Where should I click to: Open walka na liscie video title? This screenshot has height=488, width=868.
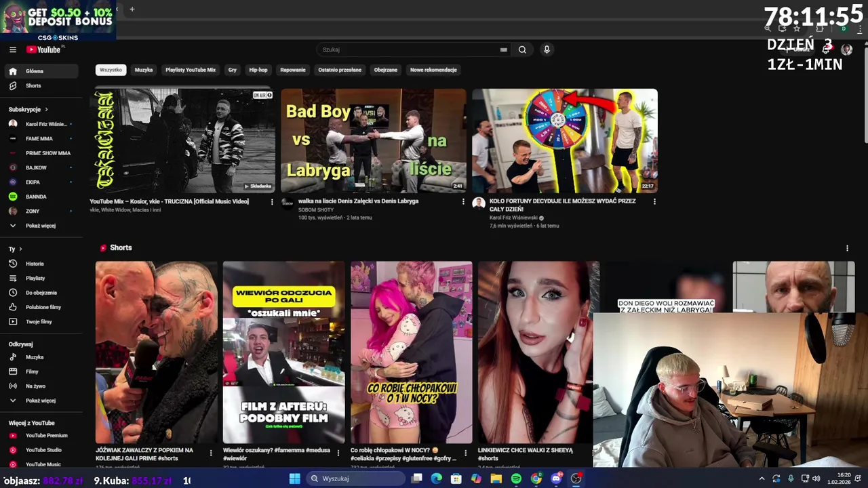coord(358,201)
